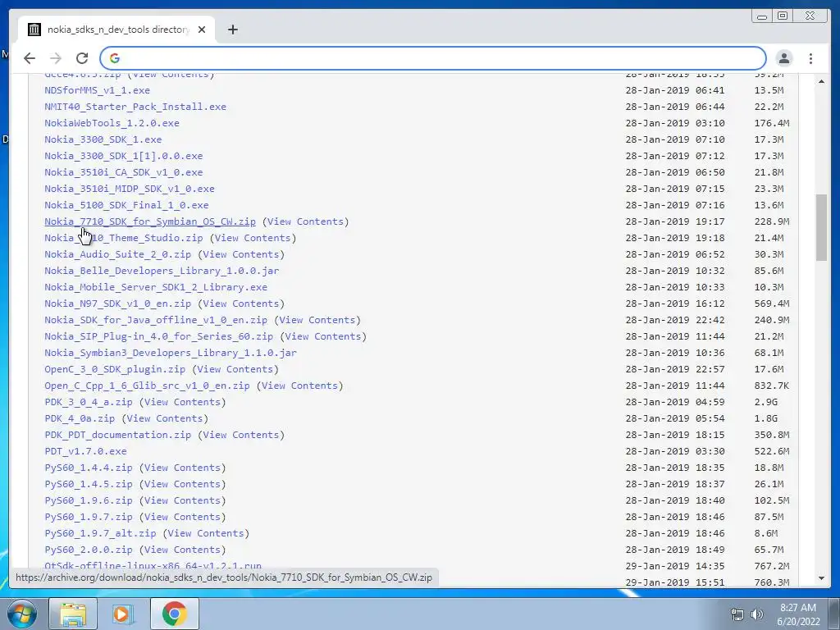Image resolution: width=840 pixels, height=630 pixels.
Task: View Contents of Nokia 7710 Theme_Studio.zip
Action: tap(253, 238)
